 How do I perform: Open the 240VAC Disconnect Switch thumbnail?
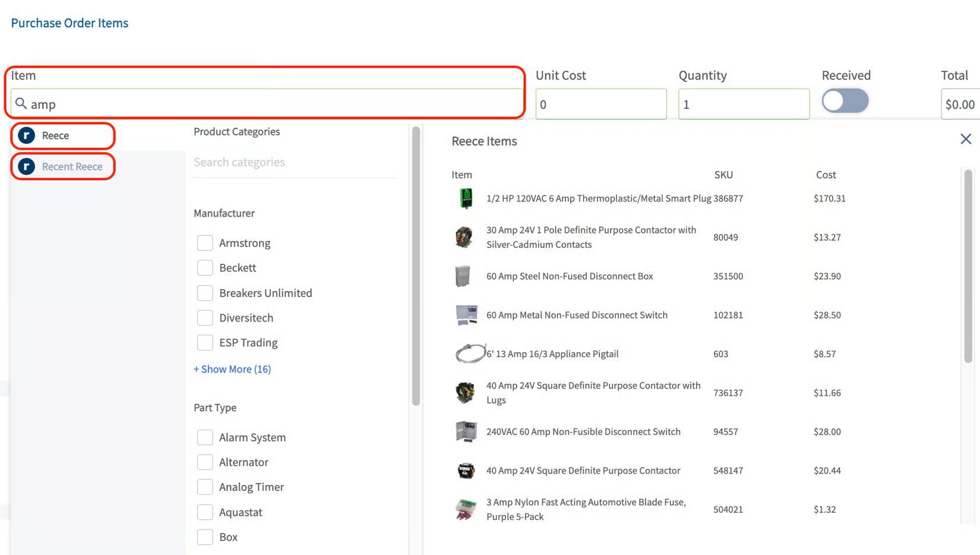(466, 431)
